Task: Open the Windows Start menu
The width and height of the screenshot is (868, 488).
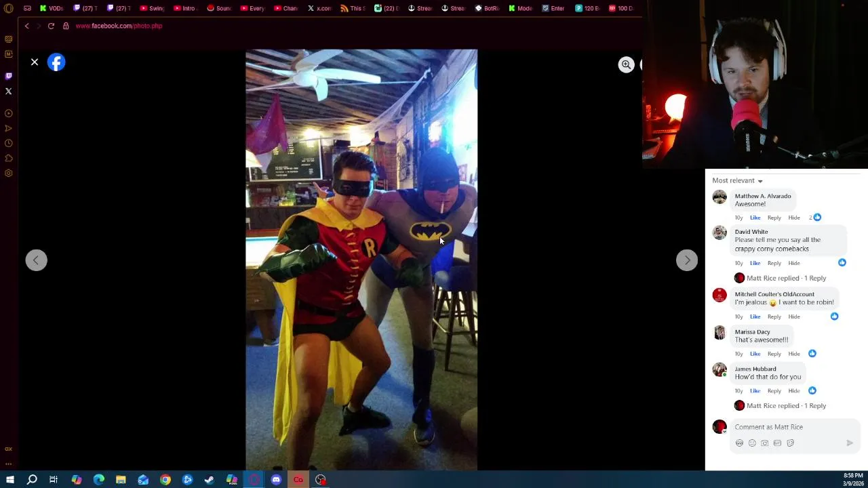Action: click(x=9, y=480)
